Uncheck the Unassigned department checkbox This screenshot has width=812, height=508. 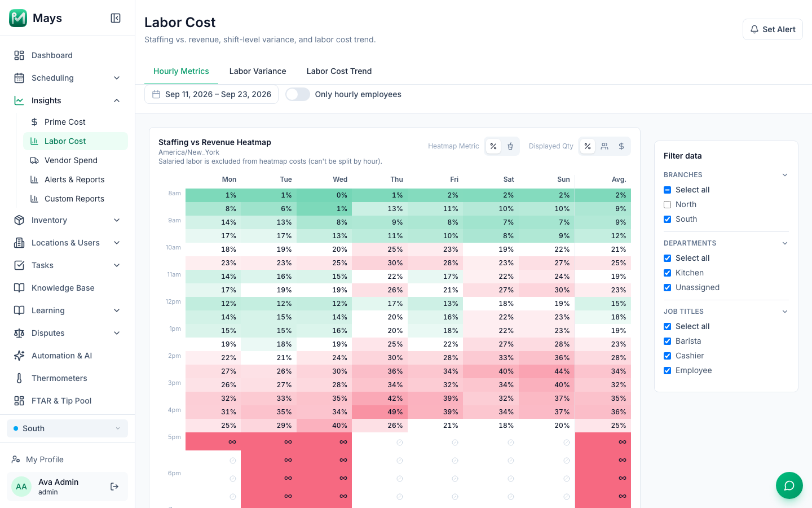click(668, 287)
